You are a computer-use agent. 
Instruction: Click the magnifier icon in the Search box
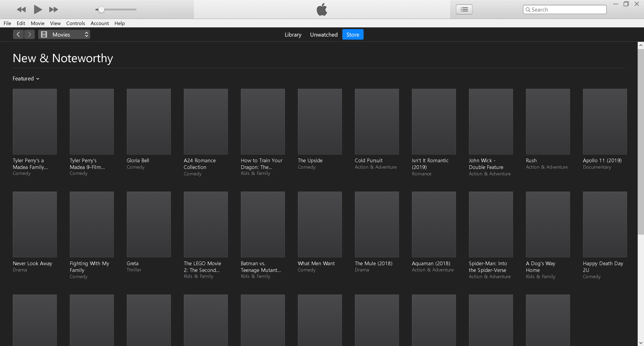pos(528,10)
